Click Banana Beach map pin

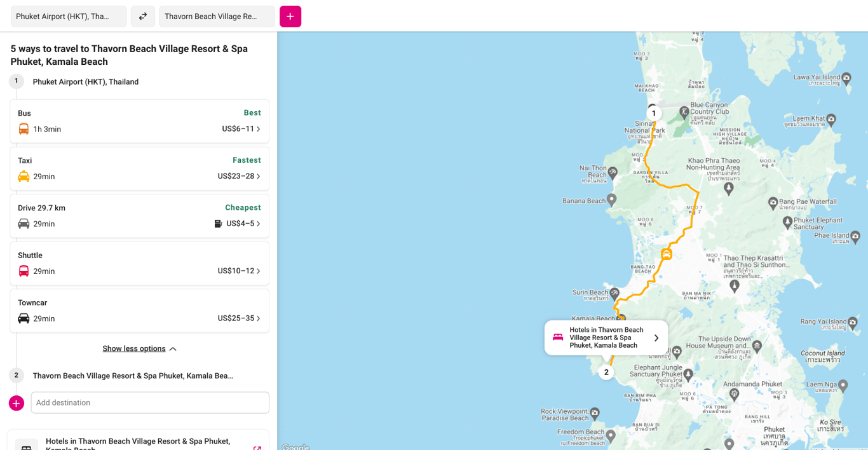[x=611, y=200]
